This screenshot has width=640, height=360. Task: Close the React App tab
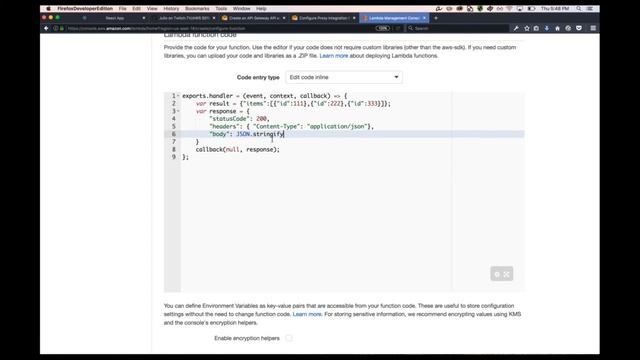click(144, 18)
